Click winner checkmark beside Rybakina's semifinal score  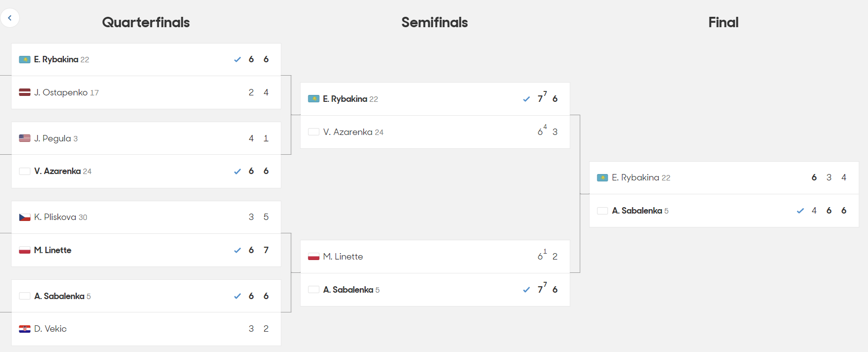(527, 99)
